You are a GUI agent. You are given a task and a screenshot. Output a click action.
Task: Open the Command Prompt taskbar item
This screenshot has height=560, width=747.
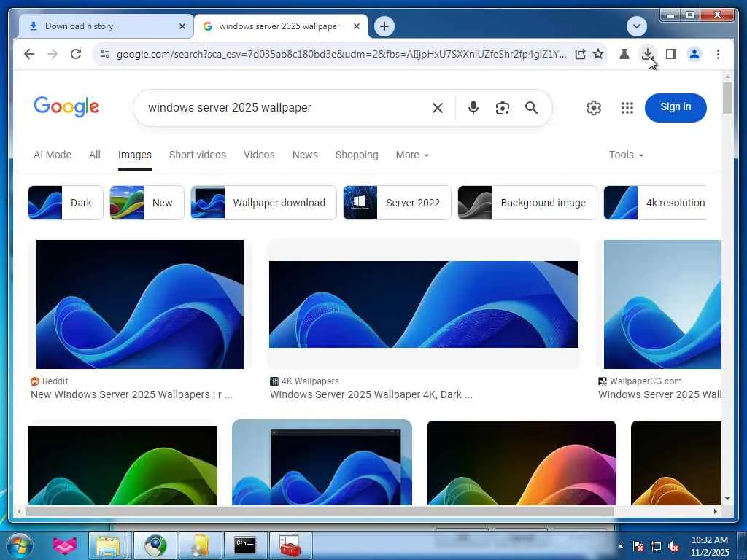click(x=244, y=545)
